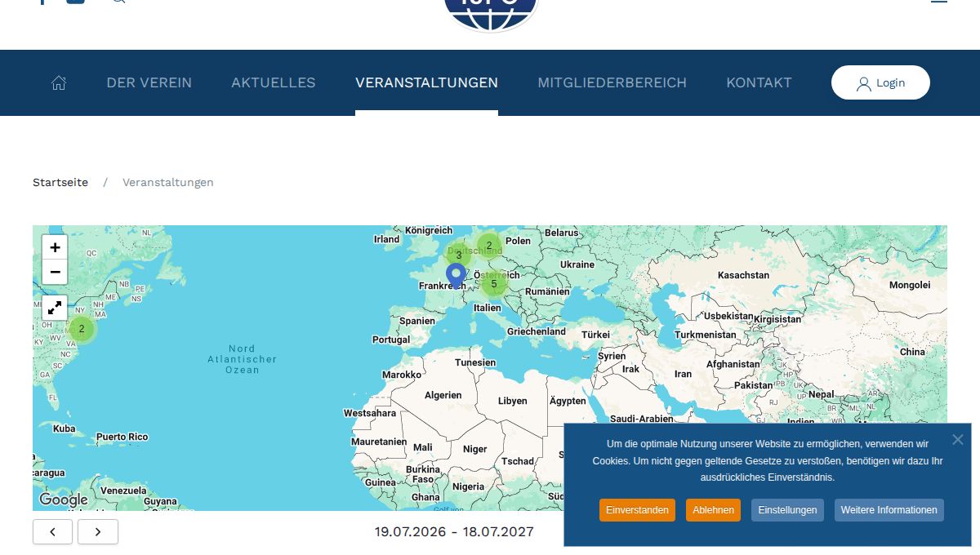Click the Google logo on the map
Viewport: 980px width, 555px height.
click(x=63, y=499)
